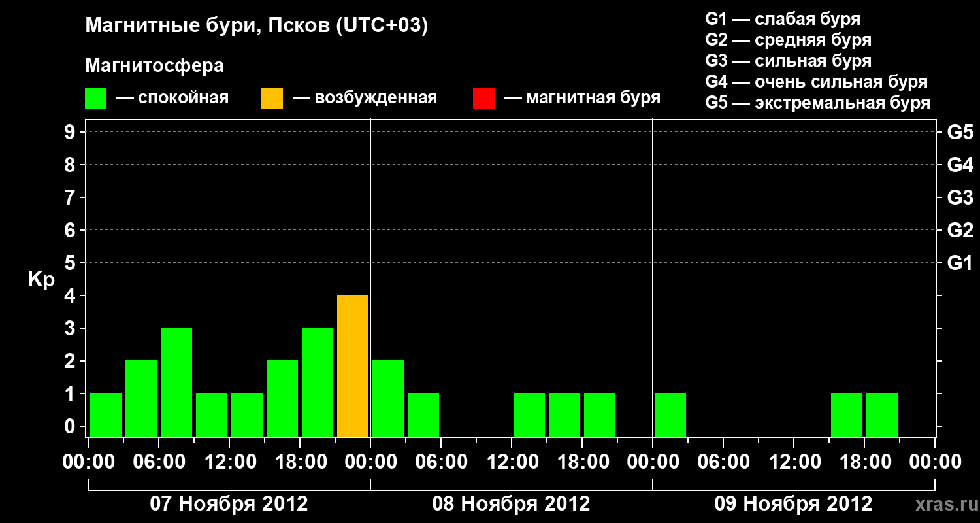This screenshot has height=523, width=980.
Task: Click the '18:00' time label for 09 Ноября
Action: [x=864, y=462]
